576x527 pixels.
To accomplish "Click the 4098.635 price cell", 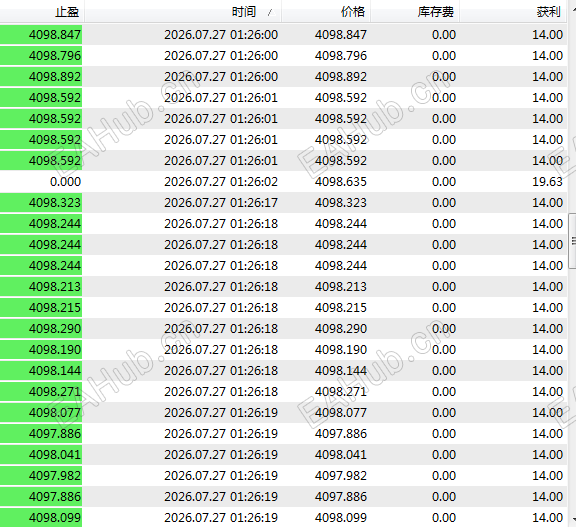I will tap(341, 181).
